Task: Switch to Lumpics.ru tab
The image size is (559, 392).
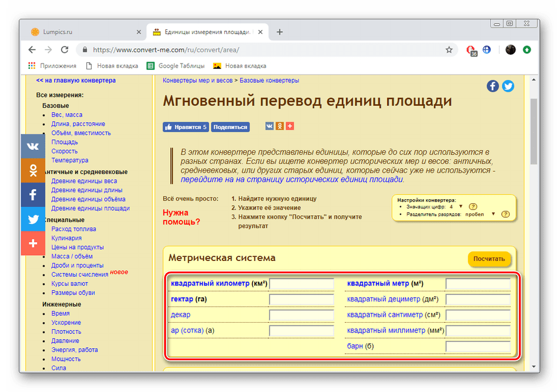Action: click(85, 32)
